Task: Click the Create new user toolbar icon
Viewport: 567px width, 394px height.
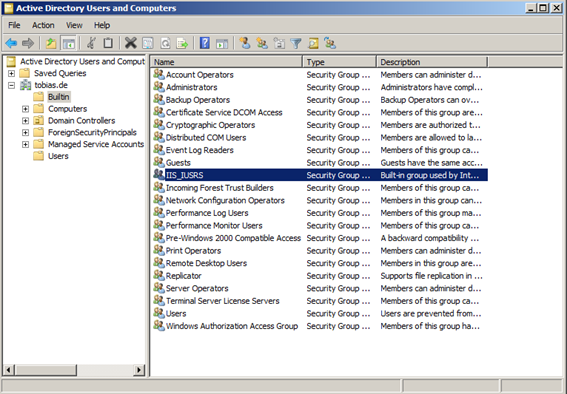Action: [x=245, y=43]
